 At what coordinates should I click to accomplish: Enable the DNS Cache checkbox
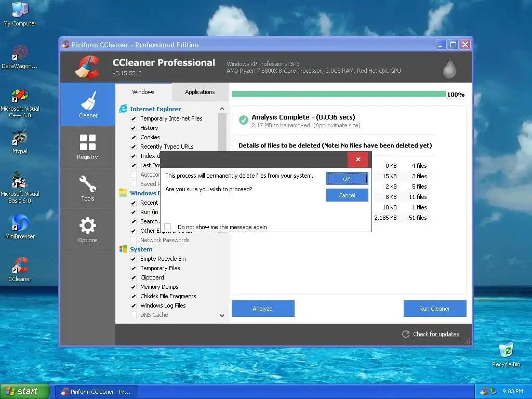click(134, 315)
